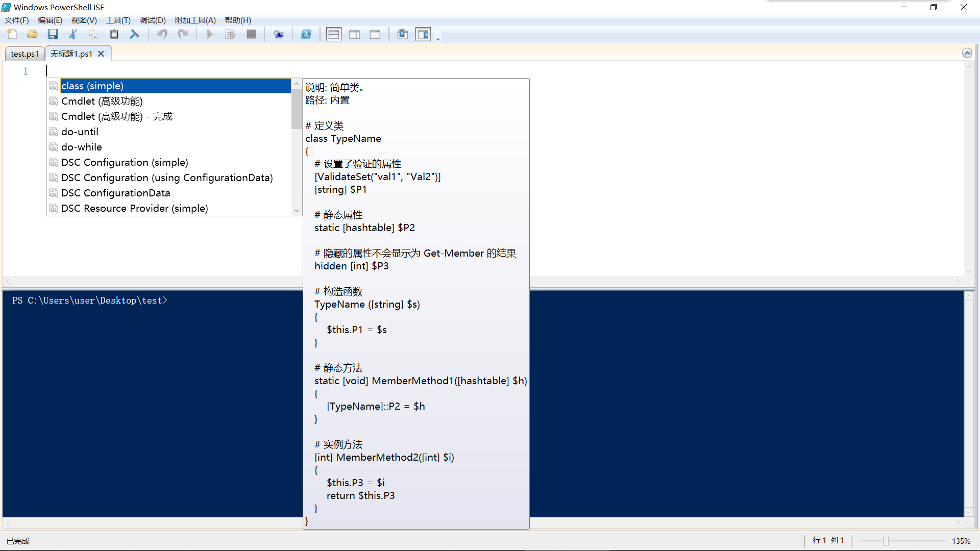Show script pane on right icon

tap(355, 34)
